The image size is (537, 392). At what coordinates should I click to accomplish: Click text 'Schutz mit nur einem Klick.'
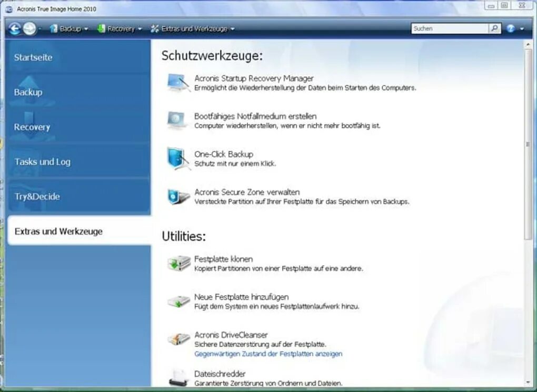click(x=235, y=164)
